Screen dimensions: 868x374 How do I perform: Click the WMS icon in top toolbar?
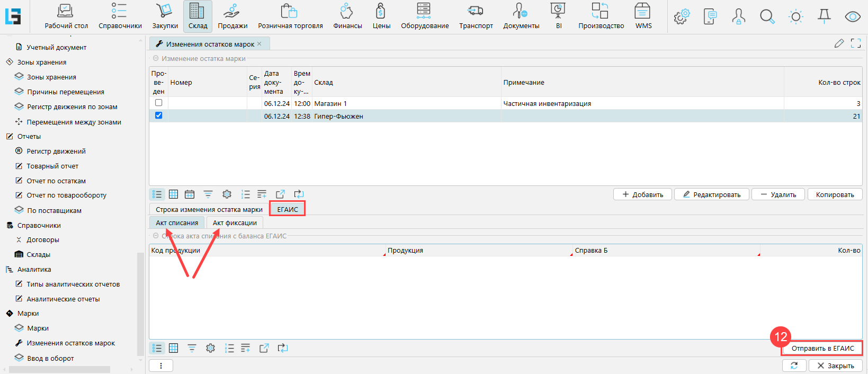pyautogui.click(x=643, y=16)
